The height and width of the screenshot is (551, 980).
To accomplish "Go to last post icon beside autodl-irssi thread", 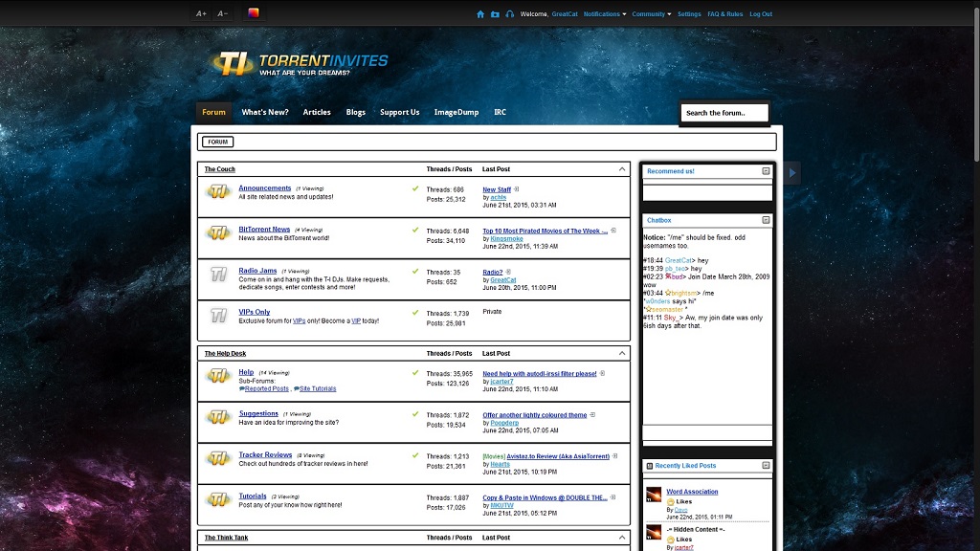I will point(603,374).
